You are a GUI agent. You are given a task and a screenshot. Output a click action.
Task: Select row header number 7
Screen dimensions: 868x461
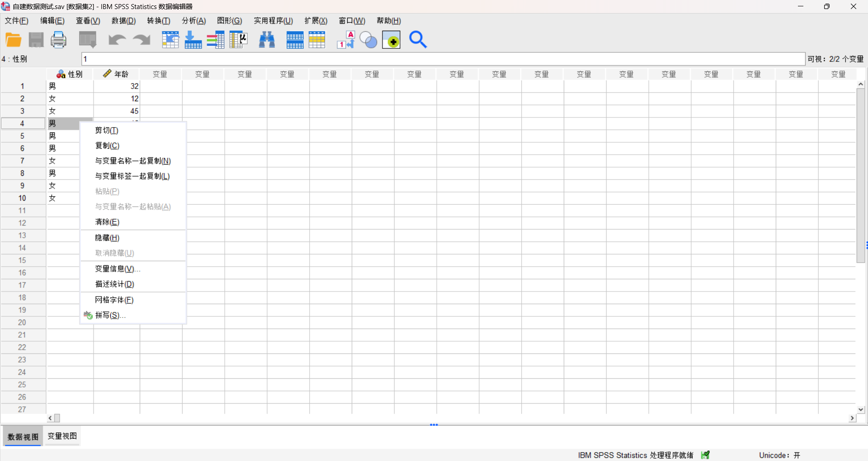pos(23,161)
